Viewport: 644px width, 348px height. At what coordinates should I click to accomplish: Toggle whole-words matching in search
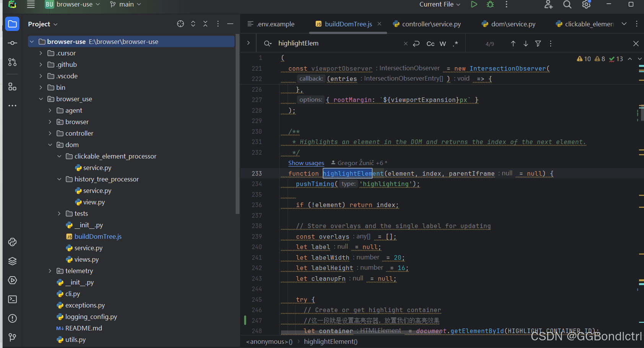[442, 43]
